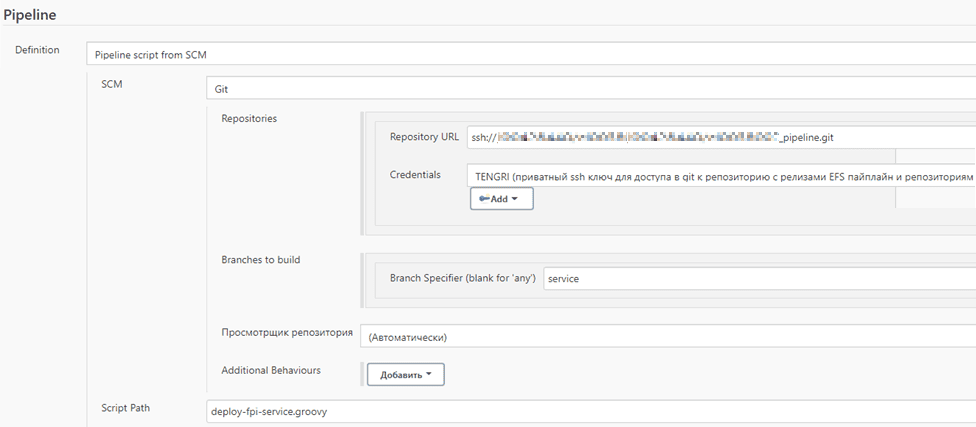The width and height of the screenshot is (976, 427).
Task: Click the arrow on the Добавить button
Action: [x=429, y=374]
